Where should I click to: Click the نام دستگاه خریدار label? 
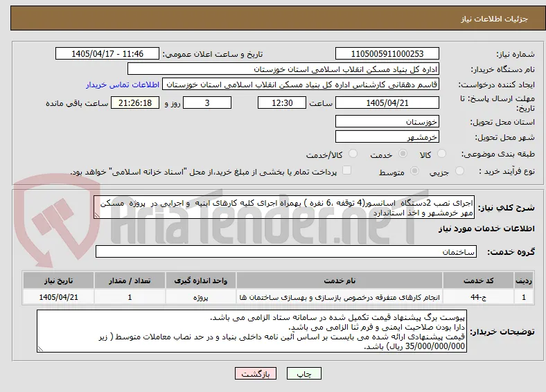click(x=502, y=70)
